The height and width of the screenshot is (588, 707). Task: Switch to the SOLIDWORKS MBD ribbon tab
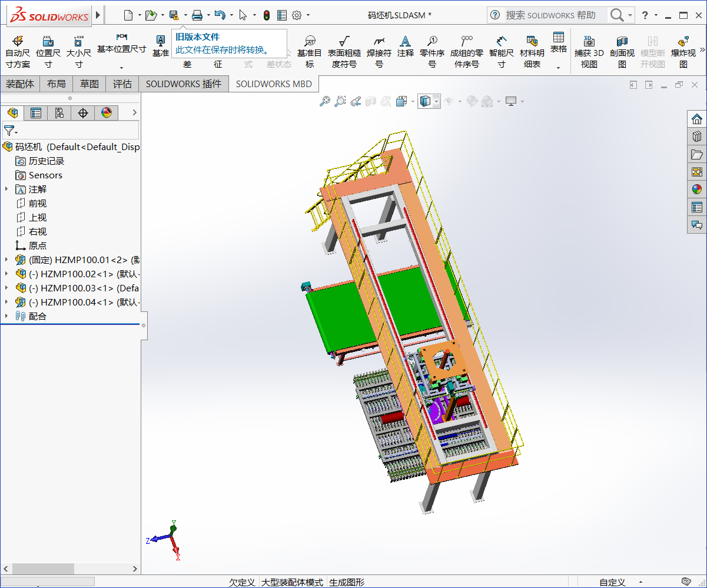click(274, 84)
